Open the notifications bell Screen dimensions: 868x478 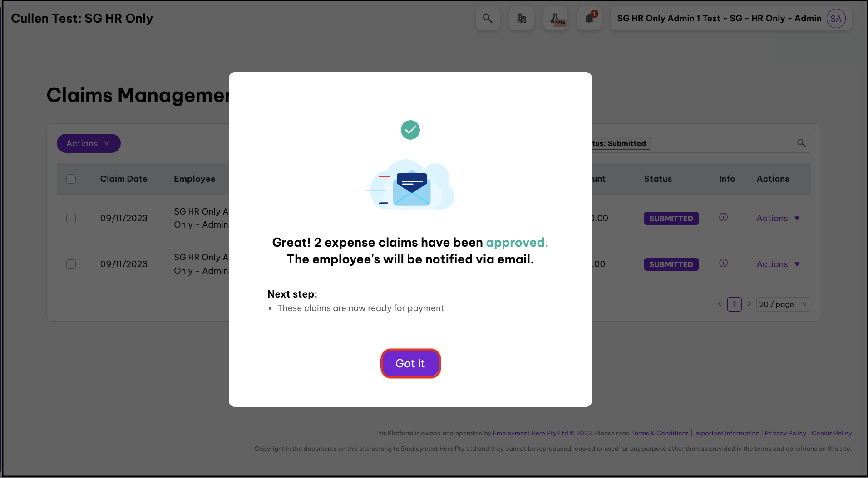[589, 19]
